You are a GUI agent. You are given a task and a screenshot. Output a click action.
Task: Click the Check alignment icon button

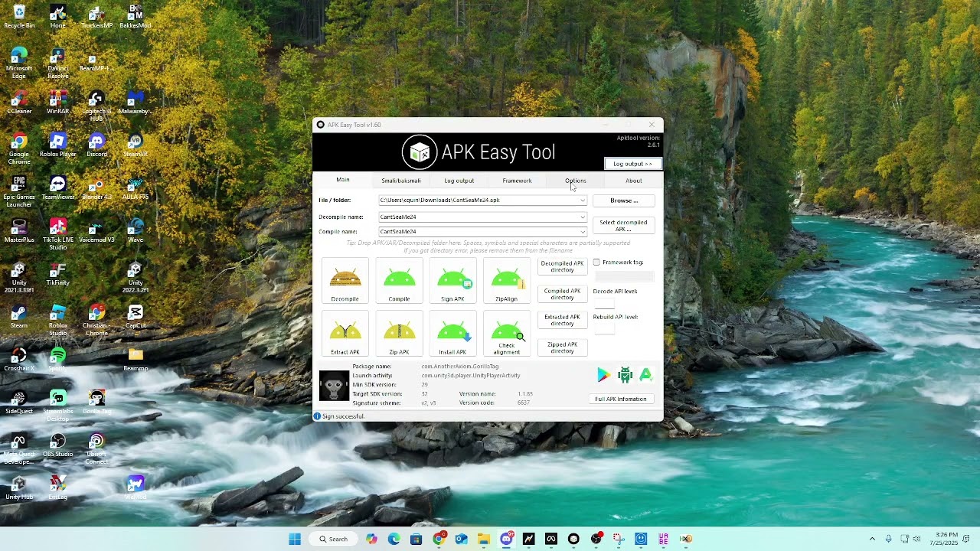[x=506, y=334]
